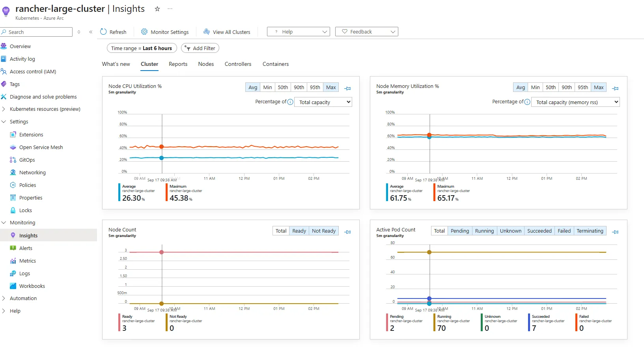Pin the Active Pod Count chart
Screen dimensions: 644x347
click(615, 232)
